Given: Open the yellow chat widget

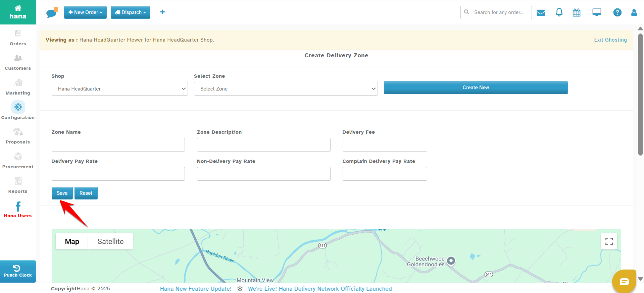Looking at the screenshot, I should 624,281.
